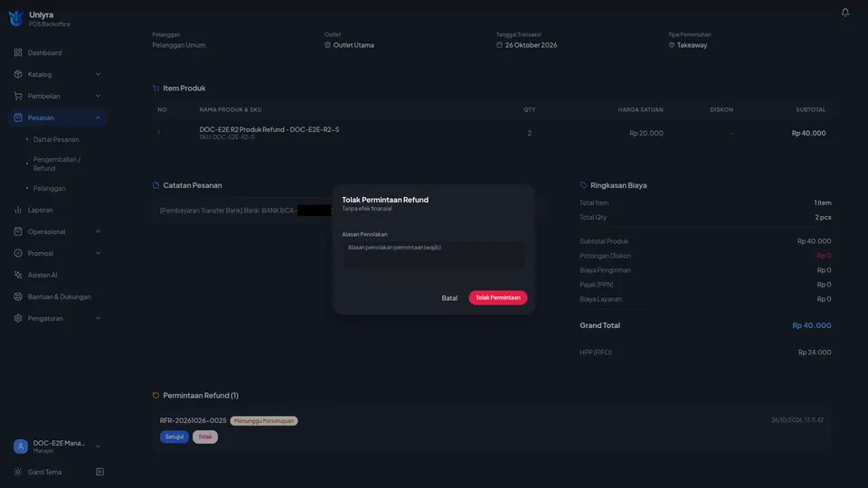
Task: Open Bantuan & Dukungan page
Action: pos(58,296)
